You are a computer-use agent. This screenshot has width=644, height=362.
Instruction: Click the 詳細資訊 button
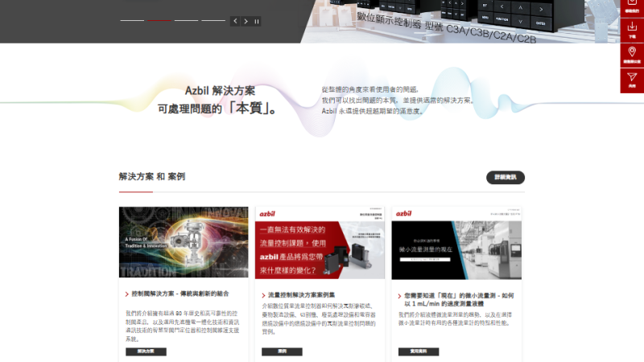(505, 177)
